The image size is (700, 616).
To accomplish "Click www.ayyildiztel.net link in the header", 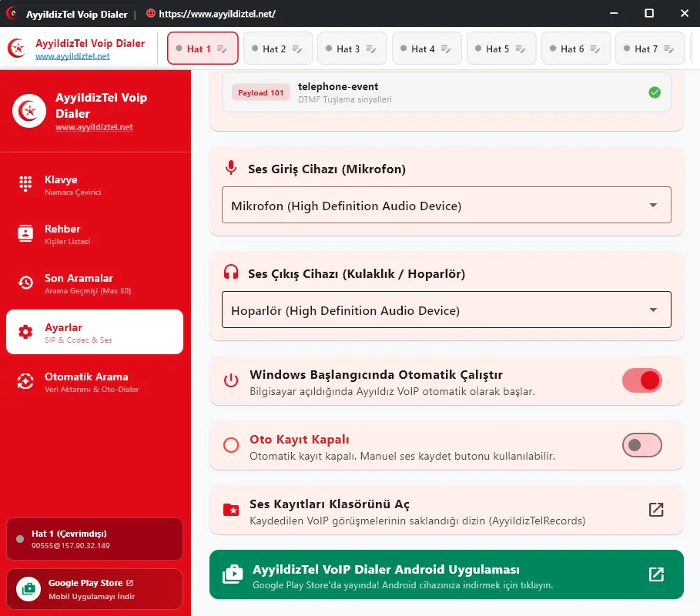I will (72, 56).
